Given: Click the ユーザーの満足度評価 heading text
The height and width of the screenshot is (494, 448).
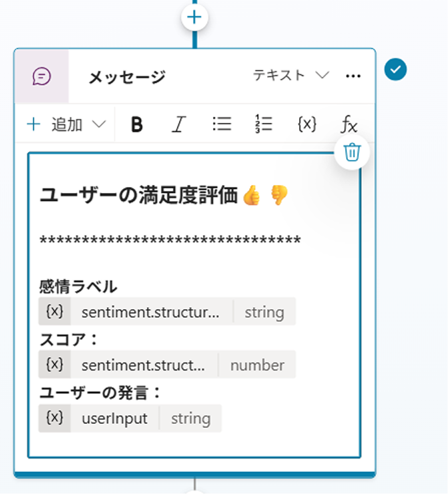Looking at the screenshot, I should (x=139, y=195).
